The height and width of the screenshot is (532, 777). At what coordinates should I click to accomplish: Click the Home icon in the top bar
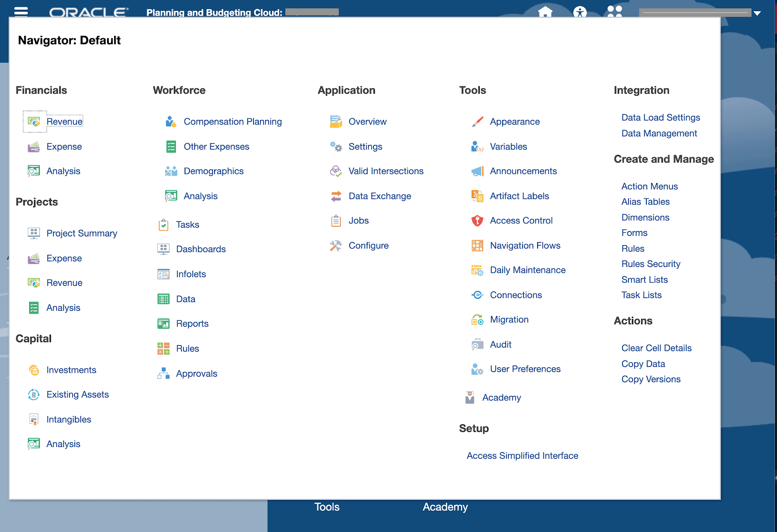pos(545,12)
